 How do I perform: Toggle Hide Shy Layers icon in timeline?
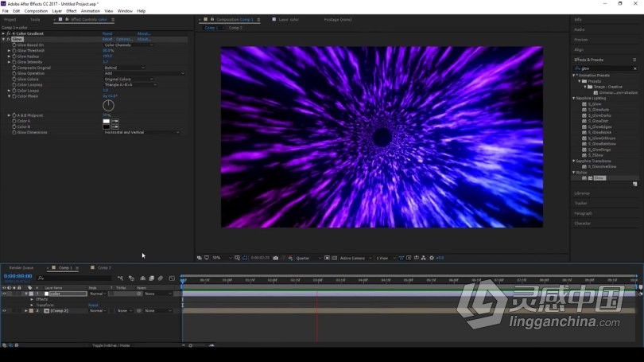[142, 278]
